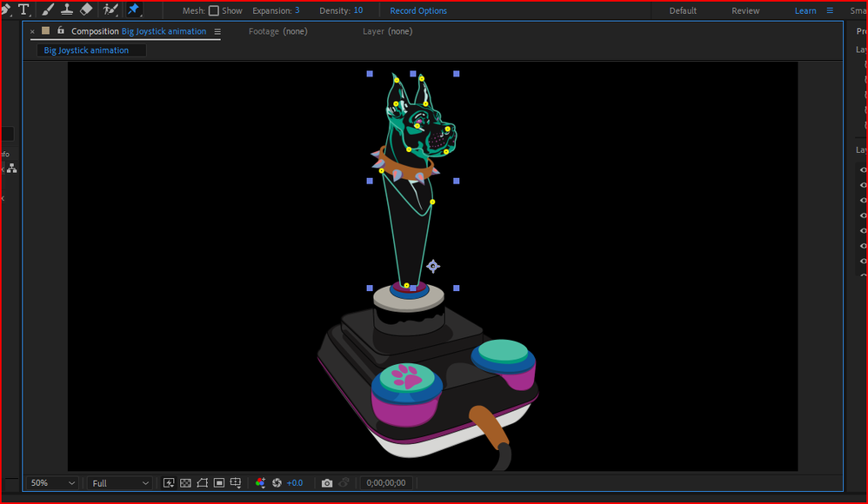Select the Clone Stamp tool
This screenshot has width=868, height=504.
pos(67,10)
